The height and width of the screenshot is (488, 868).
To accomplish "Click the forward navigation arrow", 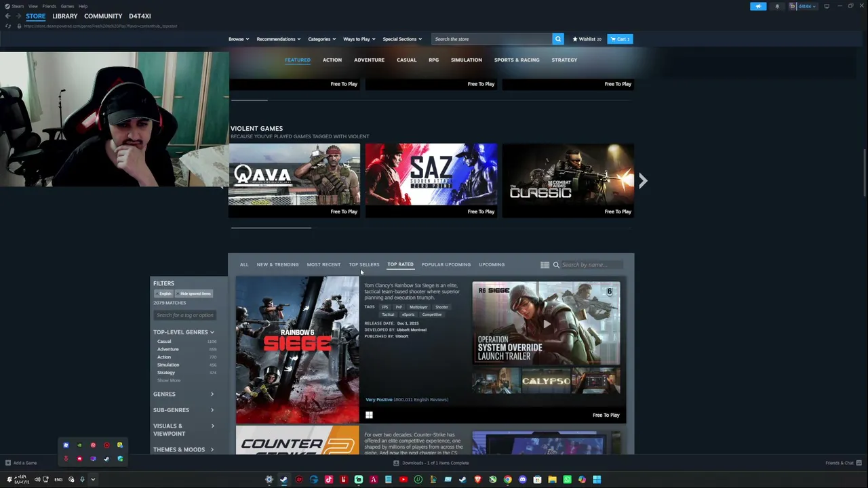I will tap(18, 16).
